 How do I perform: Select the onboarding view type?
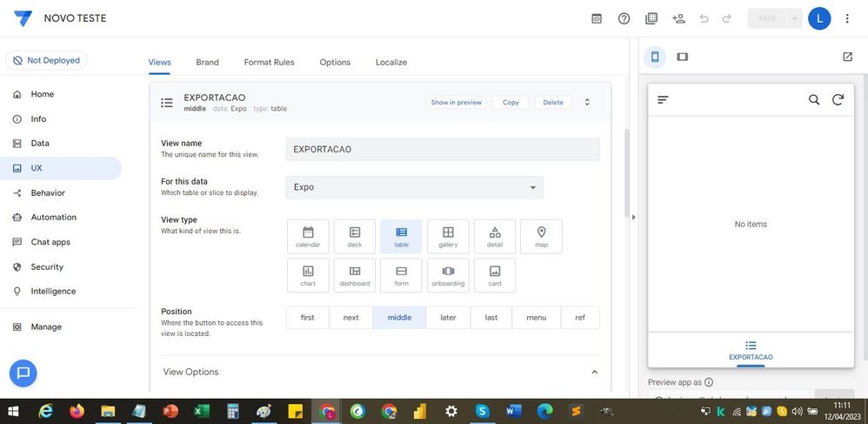click(449, 275)
